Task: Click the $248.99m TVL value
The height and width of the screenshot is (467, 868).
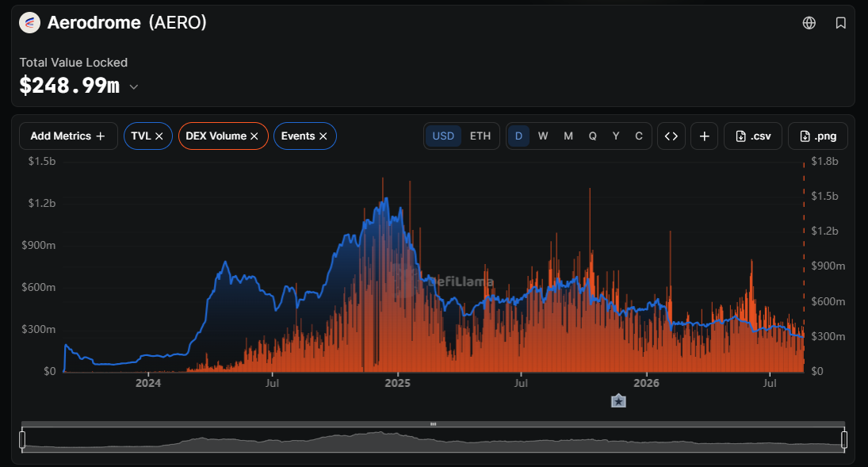Action: [70, 86]
